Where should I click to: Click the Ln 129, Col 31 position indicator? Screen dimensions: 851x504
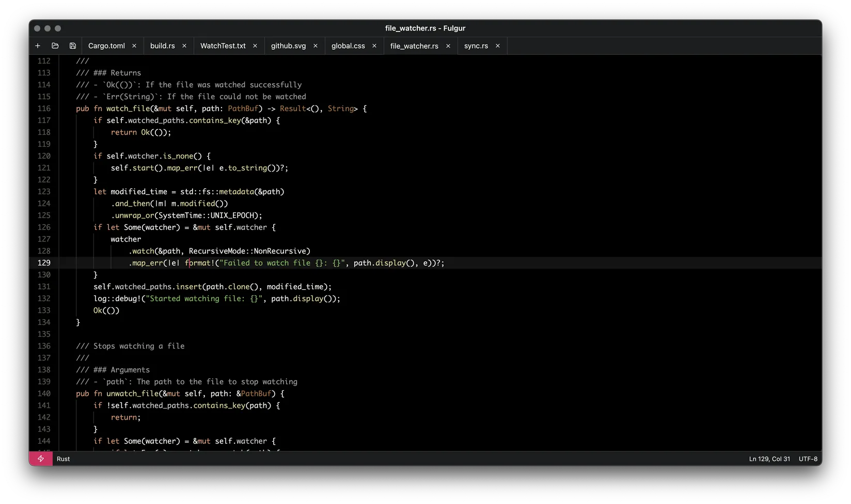pos(769,459)
